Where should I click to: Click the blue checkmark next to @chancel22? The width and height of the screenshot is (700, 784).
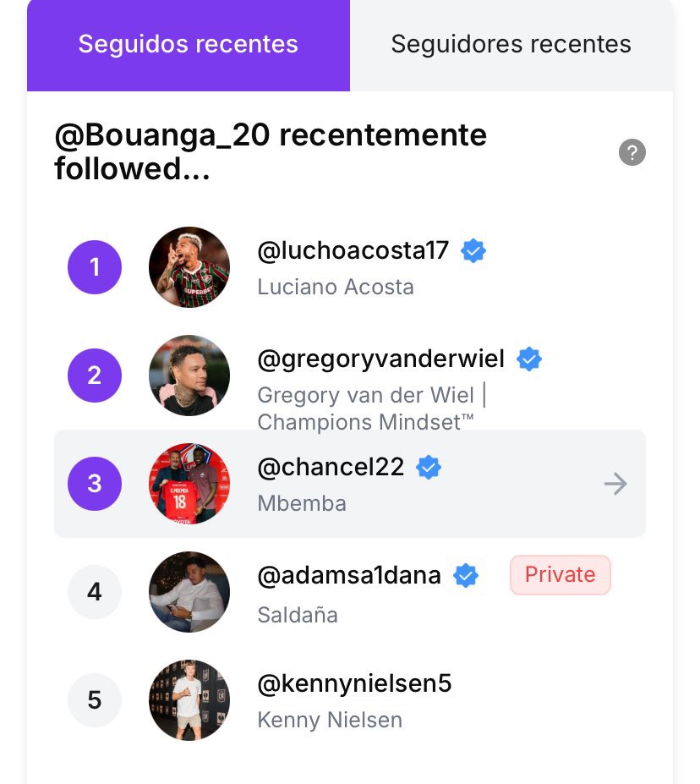[429, 467]
